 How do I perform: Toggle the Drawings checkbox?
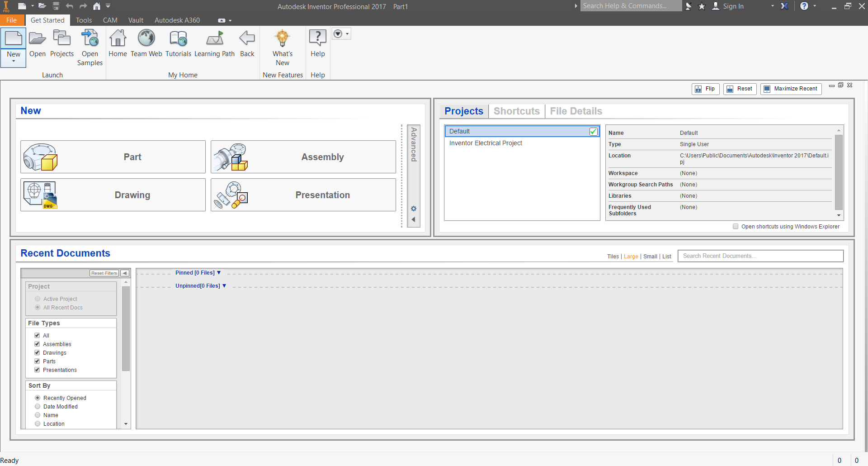pos(37,352)
